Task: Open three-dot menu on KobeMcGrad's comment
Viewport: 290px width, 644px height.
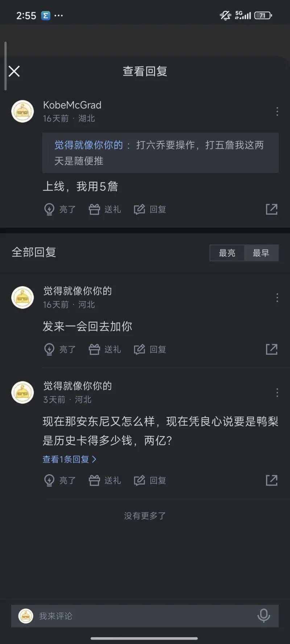Action: click(277, 112)
